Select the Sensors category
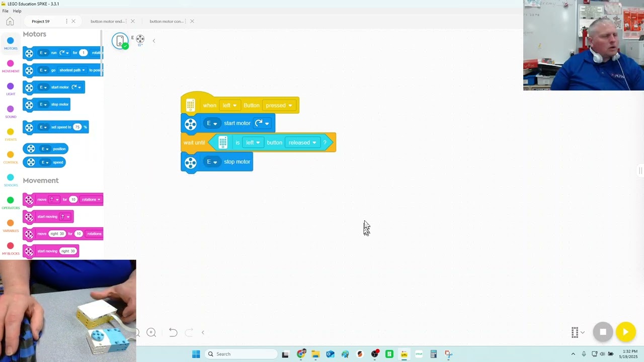 coord(11,180)
